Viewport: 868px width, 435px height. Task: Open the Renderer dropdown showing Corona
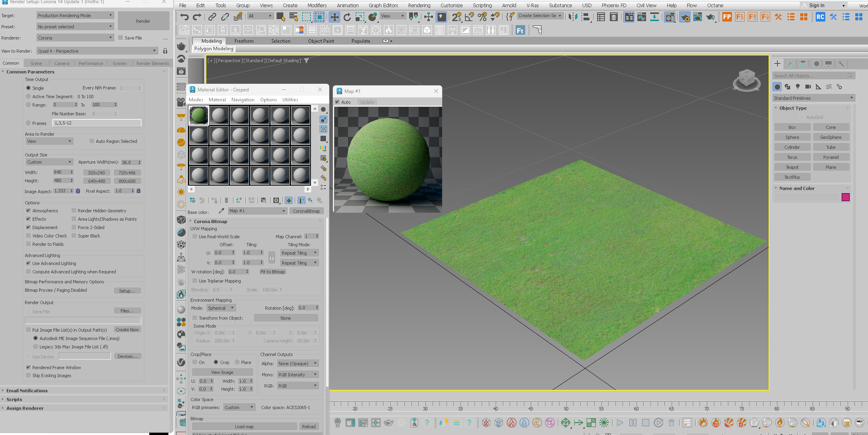tap(75, 38)
